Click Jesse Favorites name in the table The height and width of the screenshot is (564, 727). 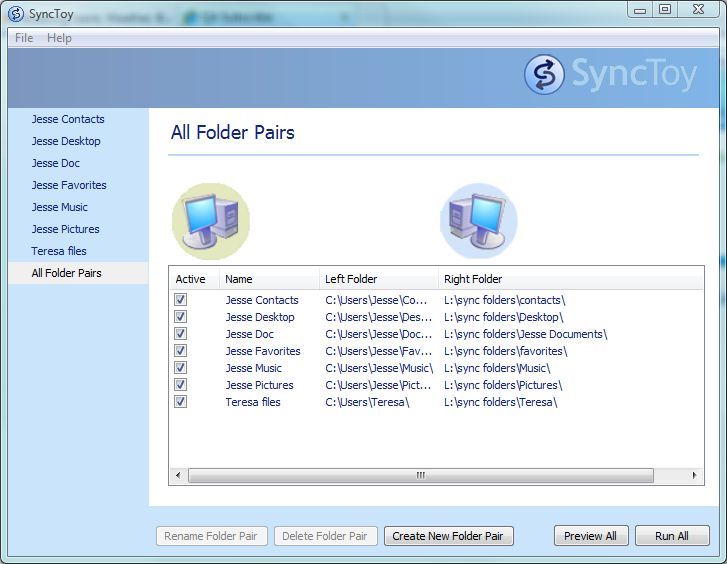point(262,351)
